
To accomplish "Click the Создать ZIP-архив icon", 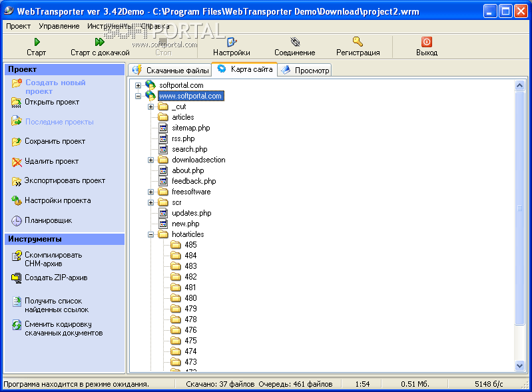I will point(17,278).
